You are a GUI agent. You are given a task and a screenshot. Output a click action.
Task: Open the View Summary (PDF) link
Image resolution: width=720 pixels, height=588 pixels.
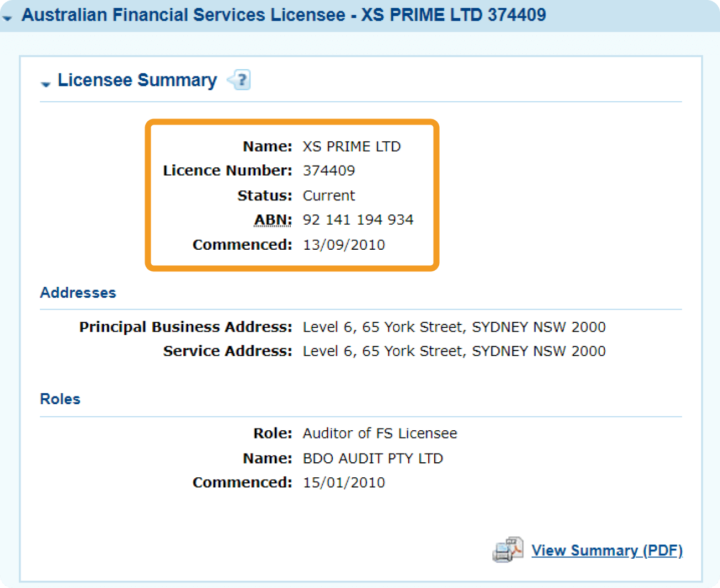[607, 550]
